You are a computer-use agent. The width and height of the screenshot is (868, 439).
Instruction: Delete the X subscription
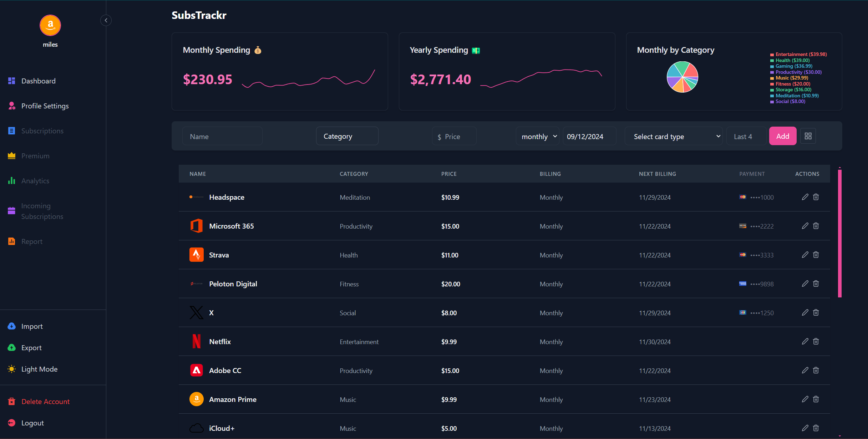[816, 312]
